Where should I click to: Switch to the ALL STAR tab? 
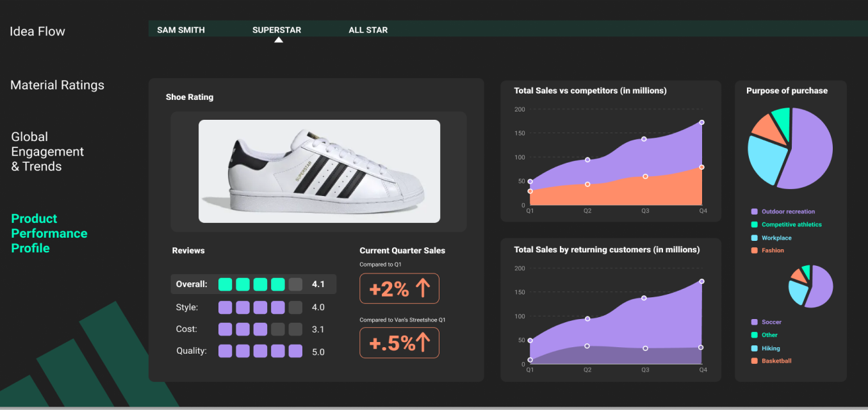click(x=368, y=30)
